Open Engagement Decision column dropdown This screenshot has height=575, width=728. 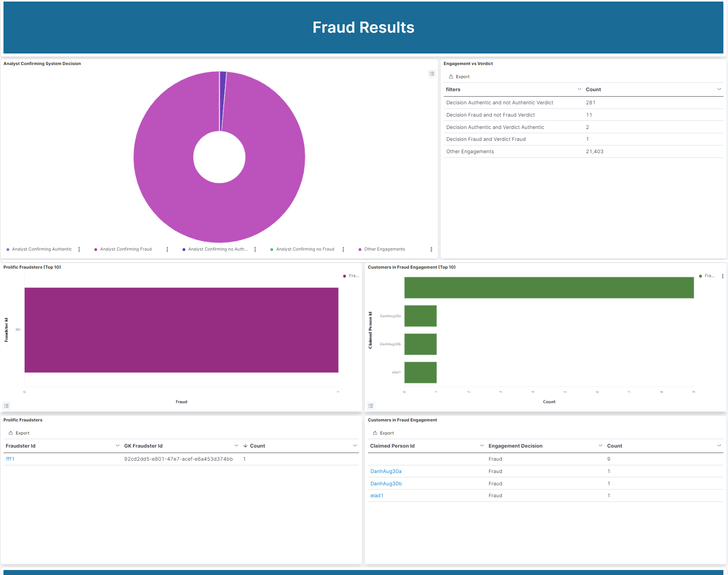[601, 446]
